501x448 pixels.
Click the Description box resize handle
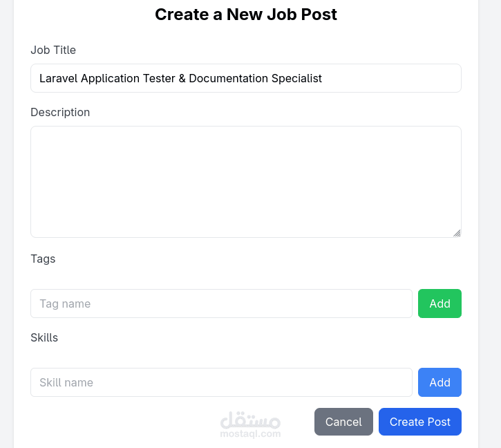click(x=457, y=233)
